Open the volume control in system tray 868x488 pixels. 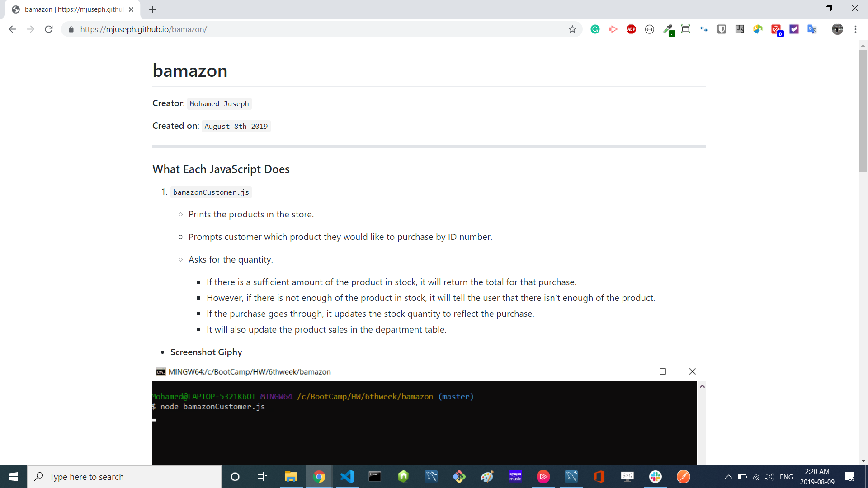(x=769, y=477)
